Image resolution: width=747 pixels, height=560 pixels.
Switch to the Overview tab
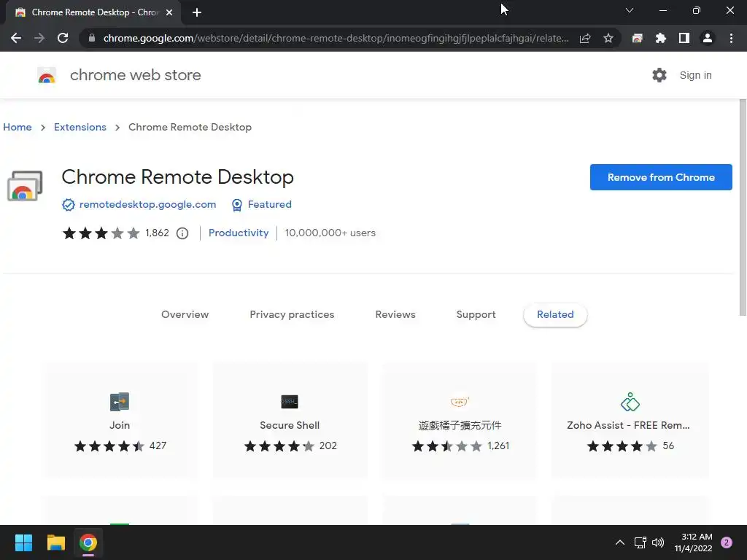185,315
